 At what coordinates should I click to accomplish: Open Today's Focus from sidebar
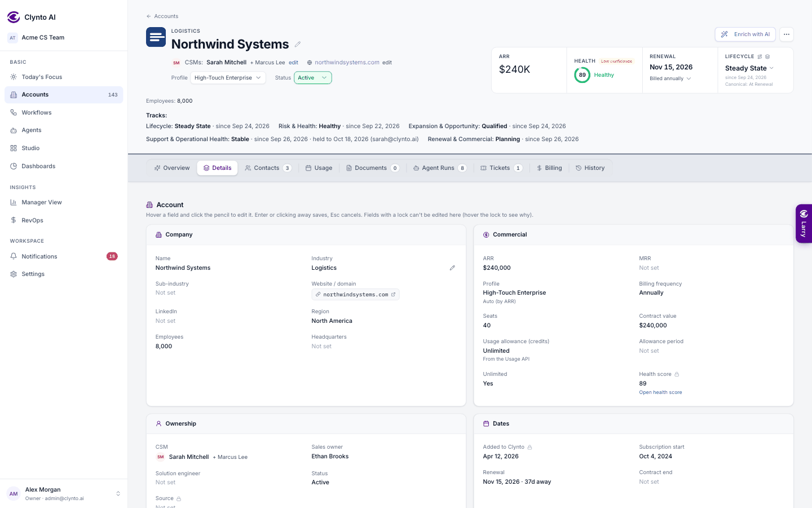pyautogui.click(x=64, y=77)
